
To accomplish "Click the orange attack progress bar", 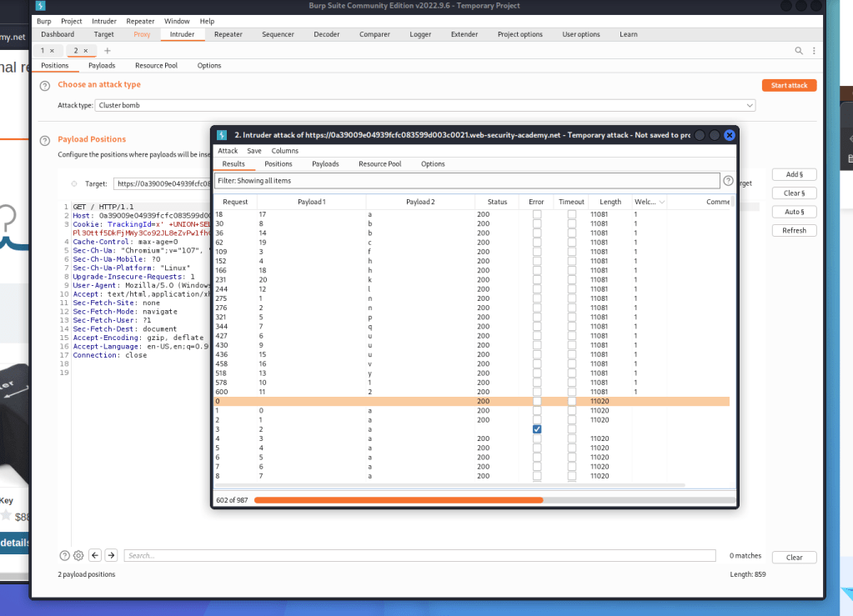I will coord(399,500).
